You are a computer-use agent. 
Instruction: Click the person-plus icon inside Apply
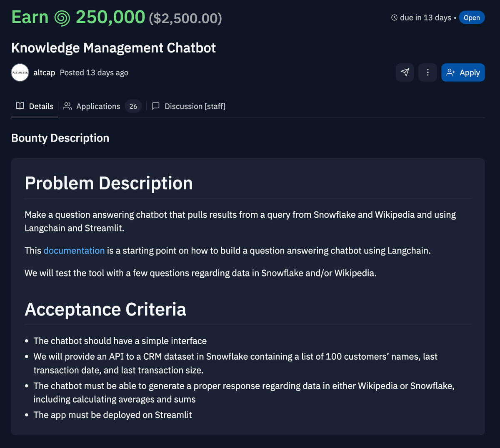pos(450,72)
